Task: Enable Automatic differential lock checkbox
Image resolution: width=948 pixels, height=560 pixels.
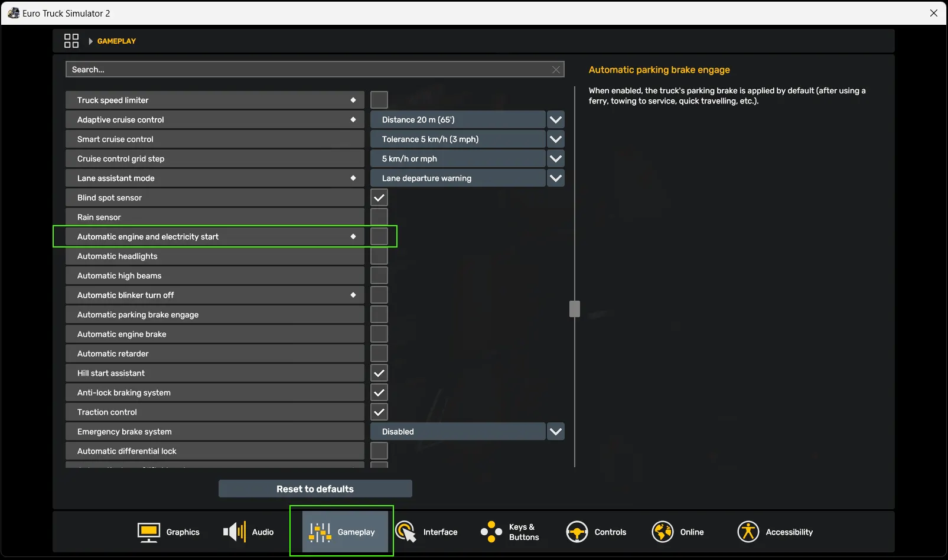Action: (x=379, y=451)
